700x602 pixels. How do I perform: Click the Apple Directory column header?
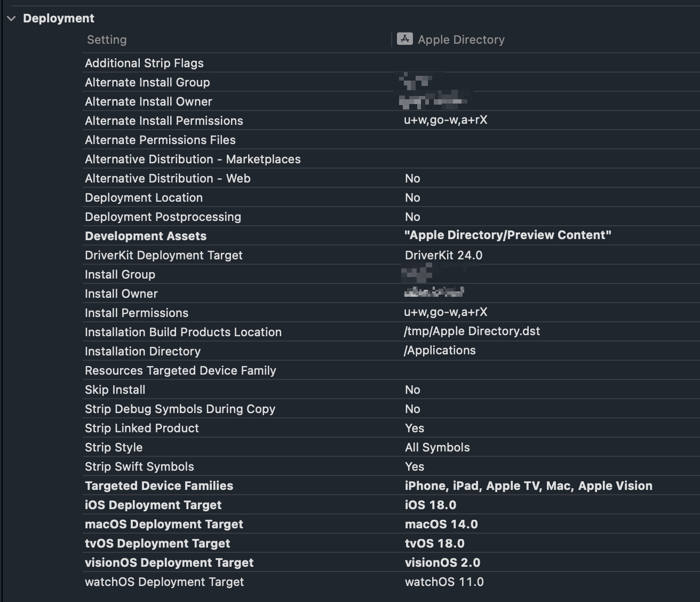pos(461,39)
